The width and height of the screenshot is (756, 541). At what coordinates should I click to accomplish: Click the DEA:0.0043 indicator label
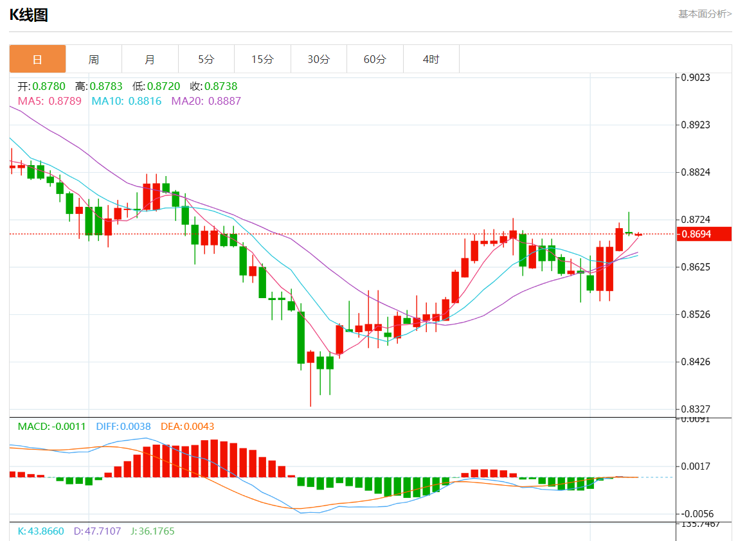188,427
